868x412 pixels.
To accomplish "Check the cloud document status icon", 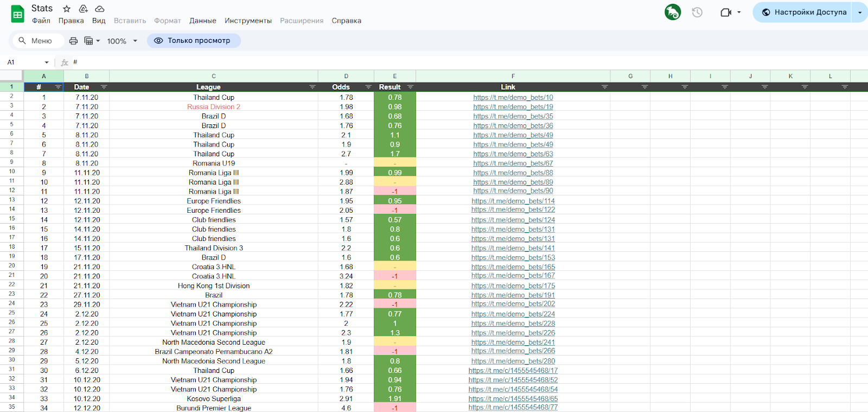I will point(100,9).
